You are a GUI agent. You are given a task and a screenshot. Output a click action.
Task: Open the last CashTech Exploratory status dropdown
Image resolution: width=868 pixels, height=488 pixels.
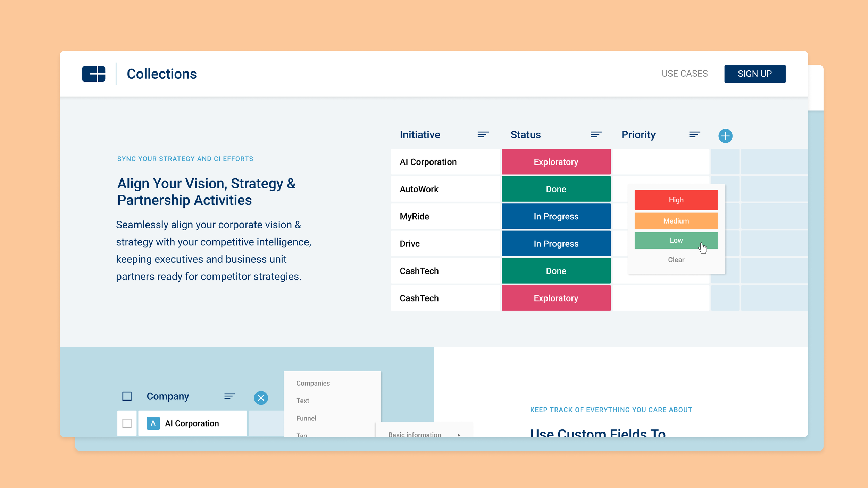pos(556,298)
